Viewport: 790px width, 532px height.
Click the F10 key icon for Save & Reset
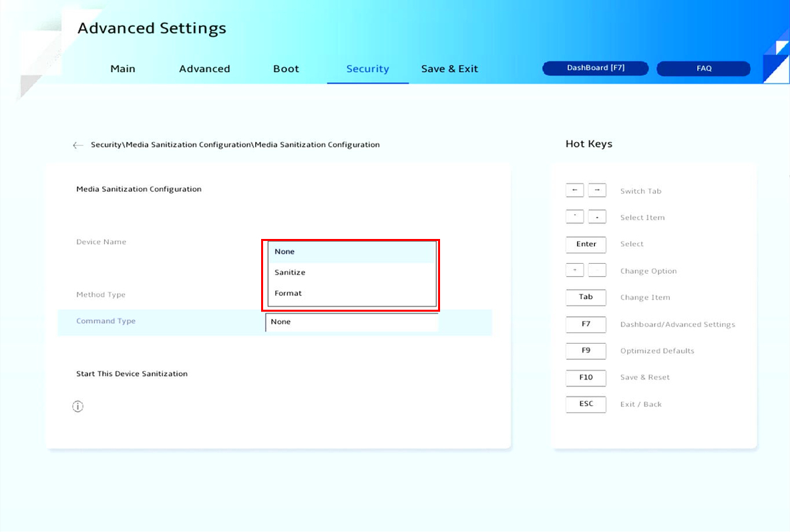(x=586, y=377)
